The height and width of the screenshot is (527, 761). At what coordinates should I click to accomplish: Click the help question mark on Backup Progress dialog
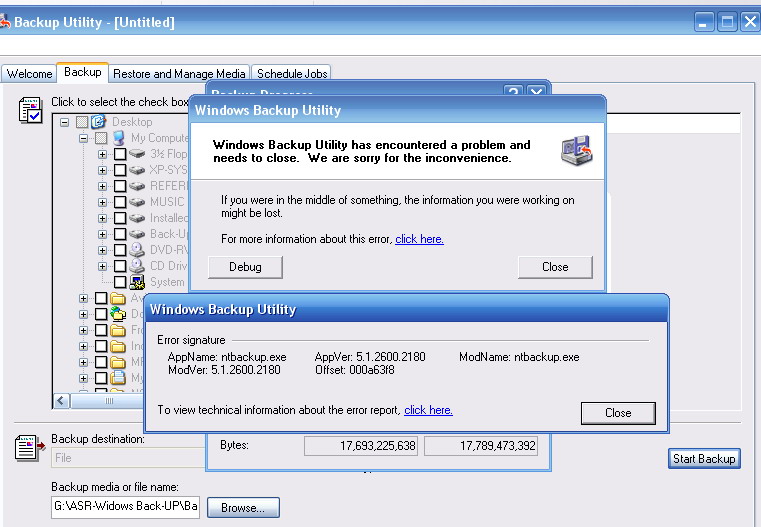(x=513, y=91)
